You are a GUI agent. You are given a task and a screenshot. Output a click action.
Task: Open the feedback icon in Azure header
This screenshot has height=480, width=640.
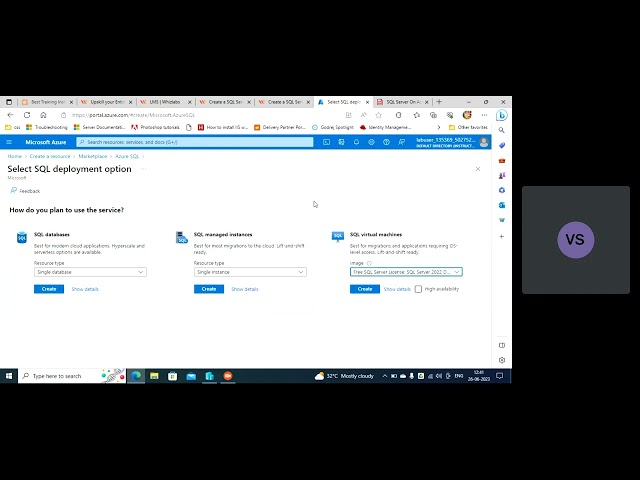[401, 142]
